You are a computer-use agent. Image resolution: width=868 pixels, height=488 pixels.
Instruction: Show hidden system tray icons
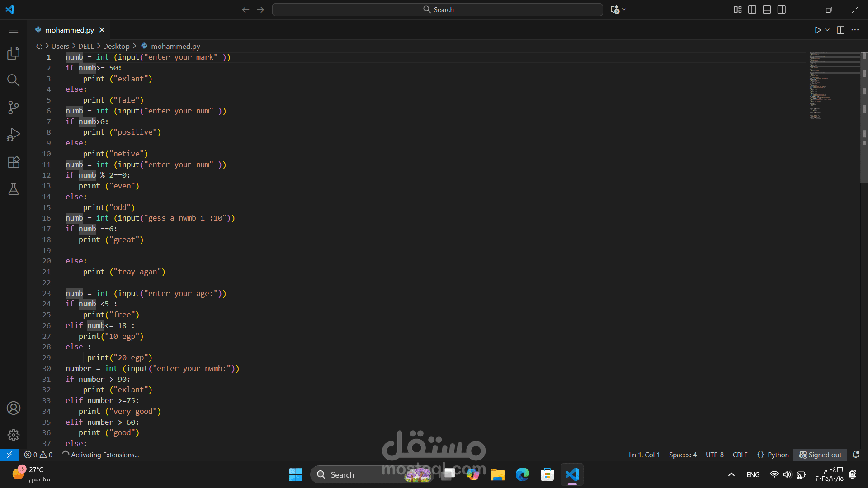pyautogui.click(x=731, y=474)
